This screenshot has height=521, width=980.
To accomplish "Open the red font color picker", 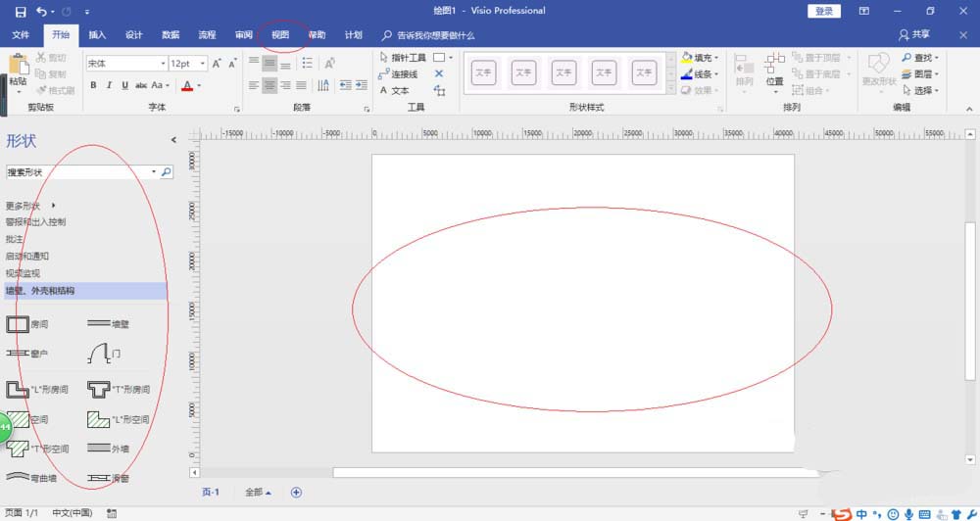I will [x=188, y=85].
